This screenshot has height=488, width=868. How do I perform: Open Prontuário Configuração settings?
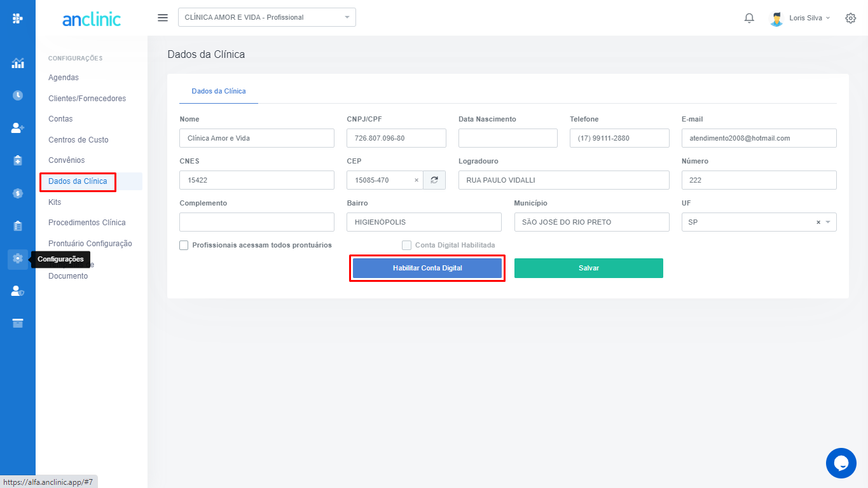coord(90,244)
